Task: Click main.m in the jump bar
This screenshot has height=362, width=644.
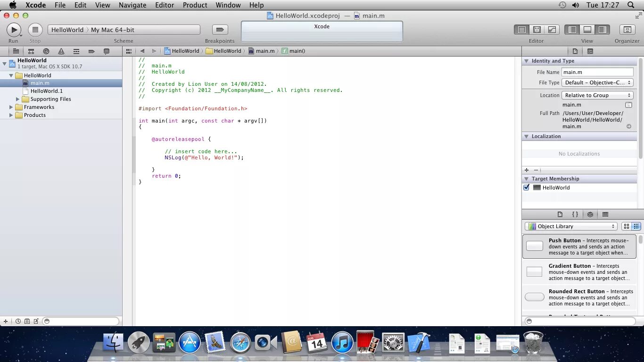Action: coord(261,51)
